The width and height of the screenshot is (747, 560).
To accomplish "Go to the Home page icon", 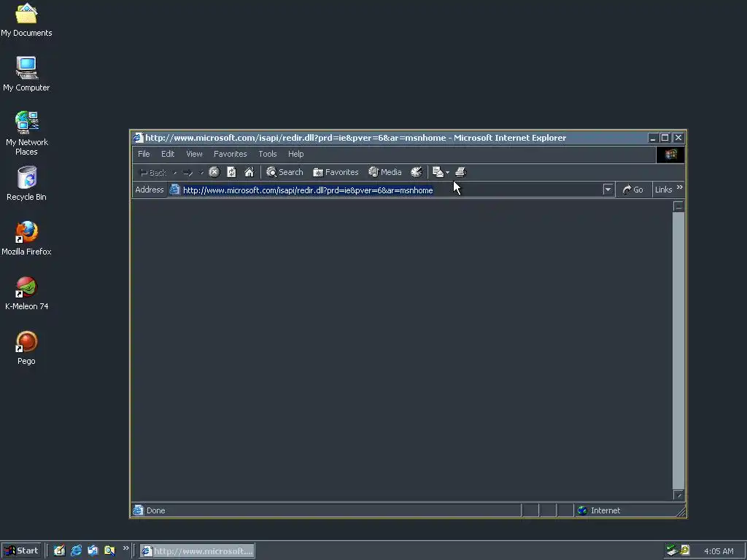I will tap(249, 172).
